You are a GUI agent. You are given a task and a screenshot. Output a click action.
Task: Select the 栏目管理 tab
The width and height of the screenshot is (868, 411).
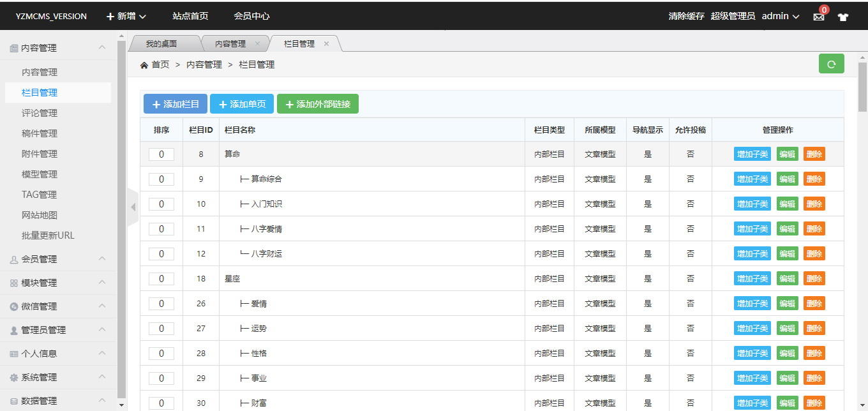(x=299, y=43)
